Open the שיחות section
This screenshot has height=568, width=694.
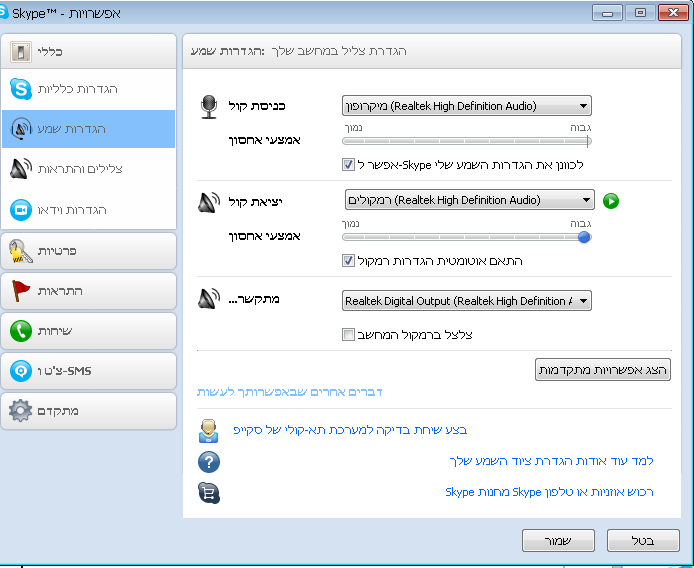89,331
